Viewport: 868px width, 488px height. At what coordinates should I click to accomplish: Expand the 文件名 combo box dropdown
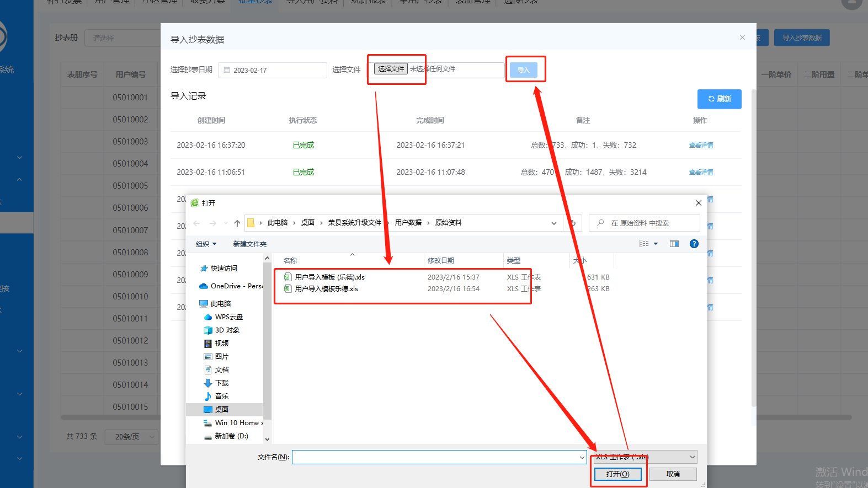[x=582, y=457]
